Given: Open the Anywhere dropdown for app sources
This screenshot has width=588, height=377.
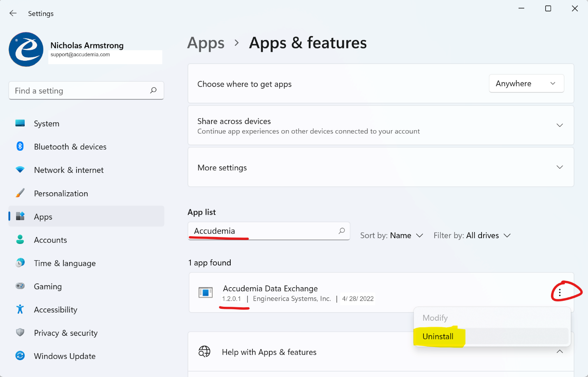Looking at the screenshot, I should click(x=526, y=84).
